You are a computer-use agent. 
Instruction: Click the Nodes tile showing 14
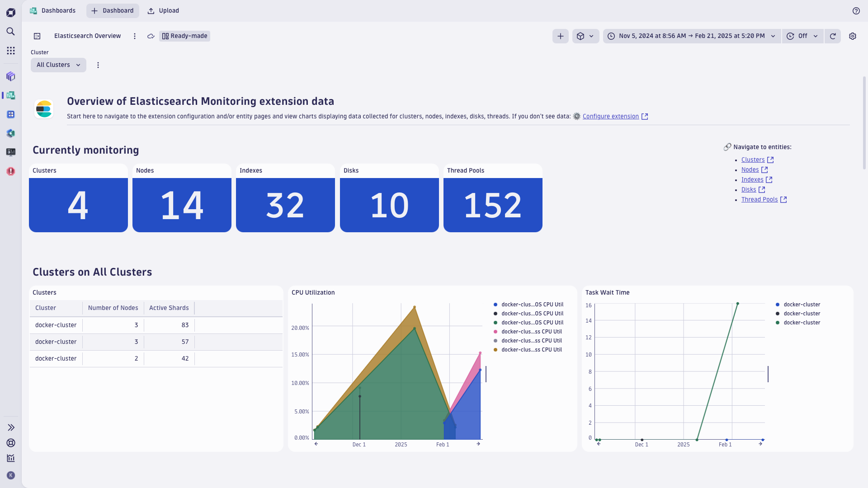(x=182, y=198)
